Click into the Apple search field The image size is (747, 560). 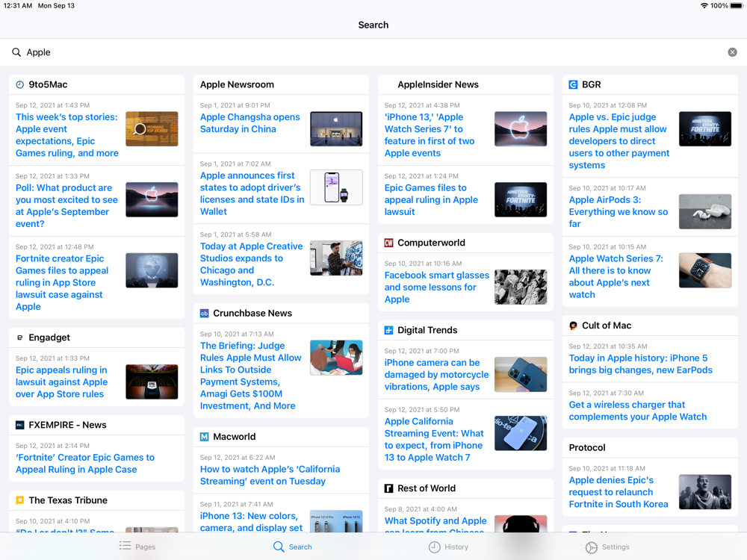coord(373,52)
